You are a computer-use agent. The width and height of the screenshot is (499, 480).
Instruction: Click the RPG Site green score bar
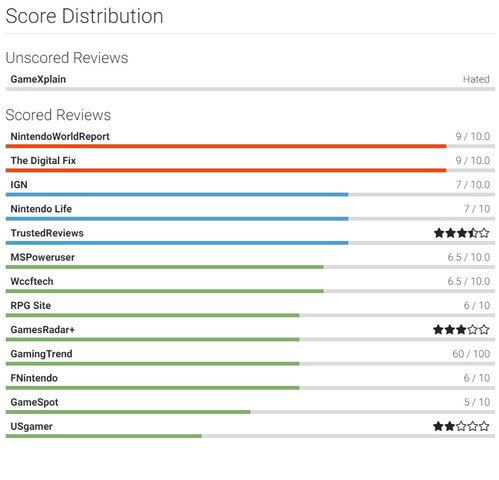click(153, 315)
